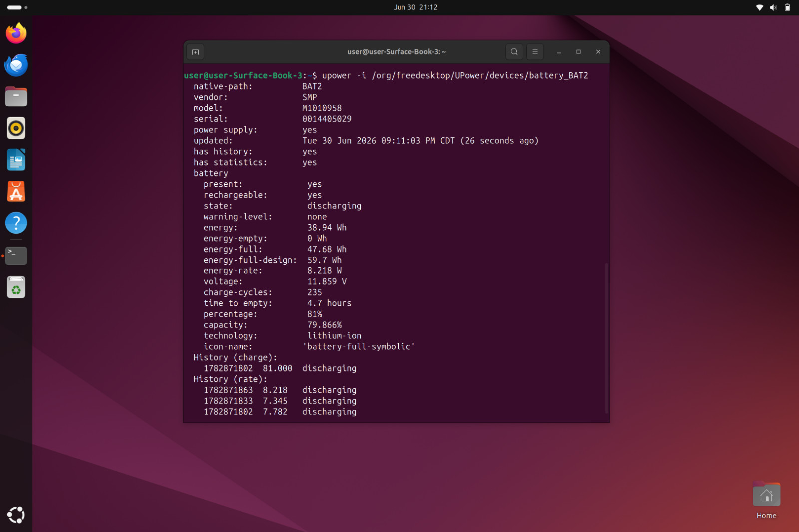799x532 pixels.
Task: Open the Help application
Action: click(16, 223)
